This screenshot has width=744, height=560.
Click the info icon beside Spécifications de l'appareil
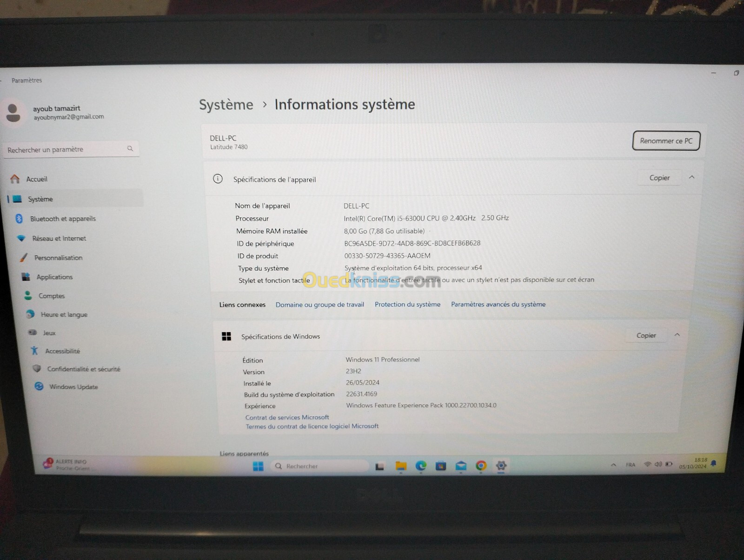218,179
